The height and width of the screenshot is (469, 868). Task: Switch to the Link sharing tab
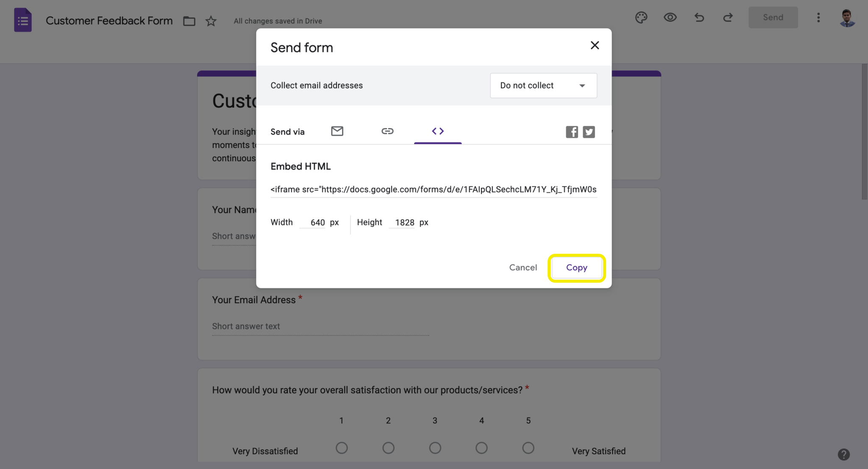pyautogui.click(x=387, y=131)
